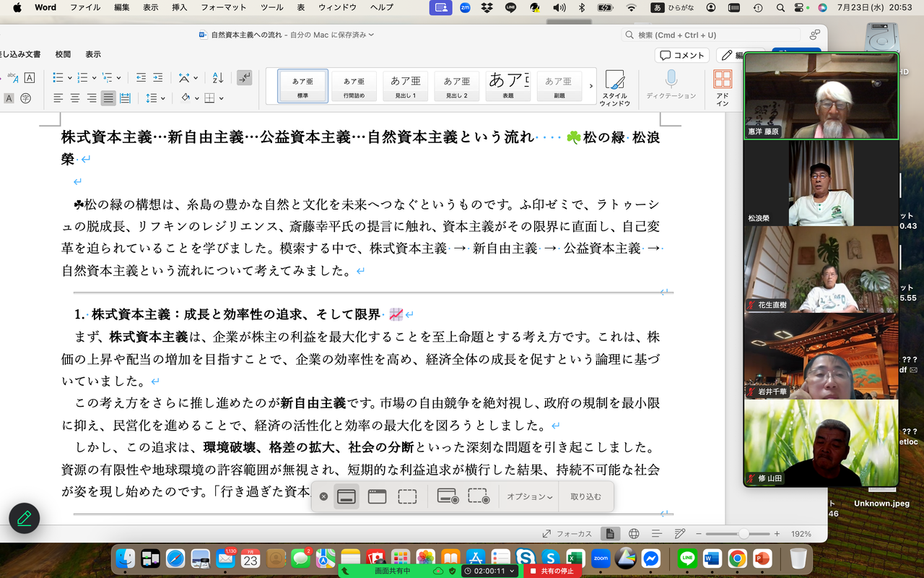Align paragraph text to the right
The image size is (924, 578).
click(x=92, y=98)
